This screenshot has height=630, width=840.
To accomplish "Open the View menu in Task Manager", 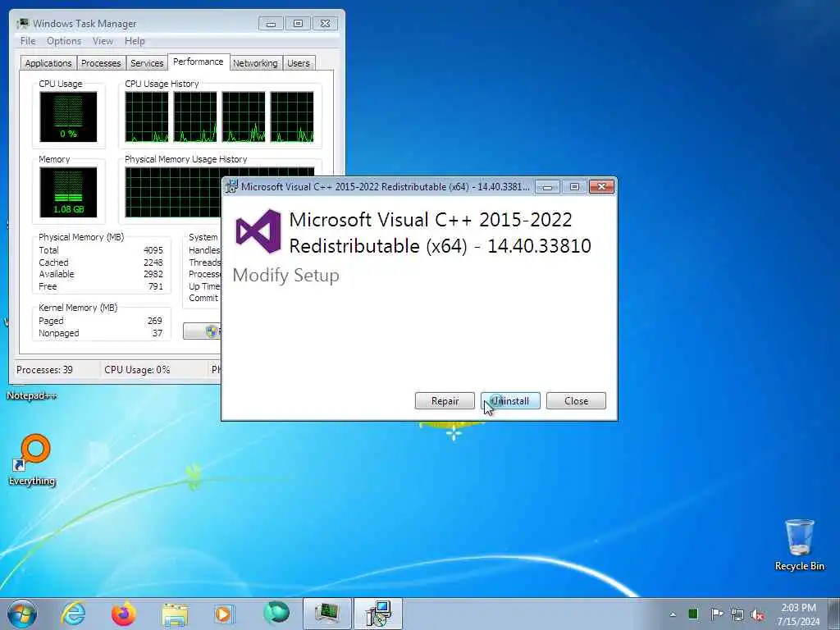I will coord(103,41).
